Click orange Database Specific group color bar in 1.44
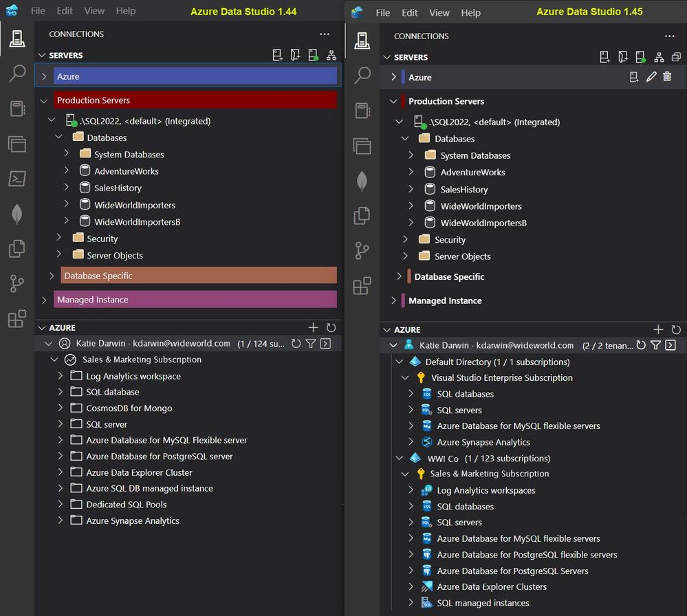This screenshot has width=687, height=616. [x=199, y=275]
